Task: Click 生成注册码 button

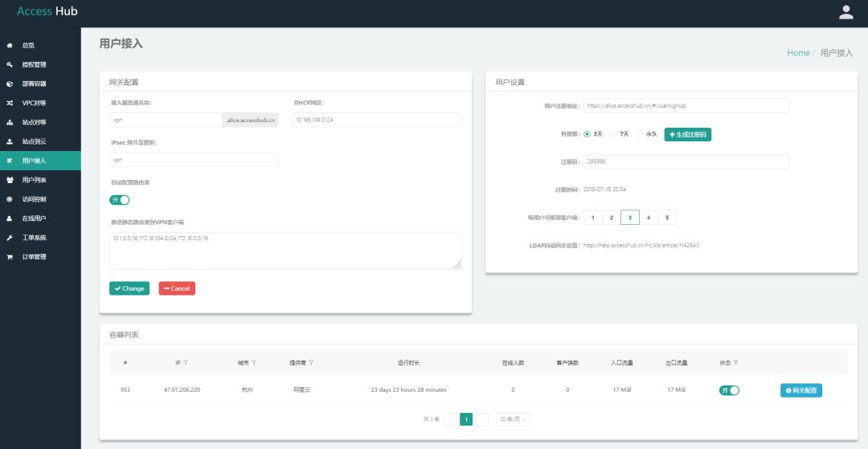Action: click(687, 134)
